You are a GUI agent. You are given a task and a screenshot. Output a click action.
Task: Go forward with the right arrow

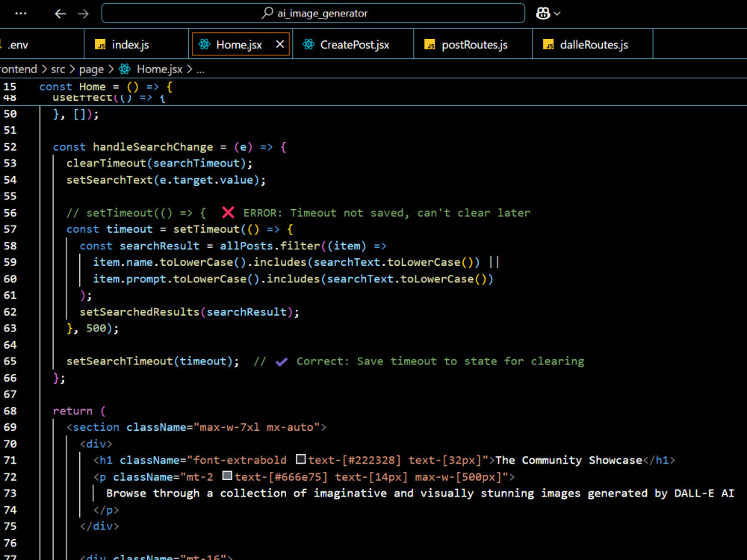tap(83, 13)
